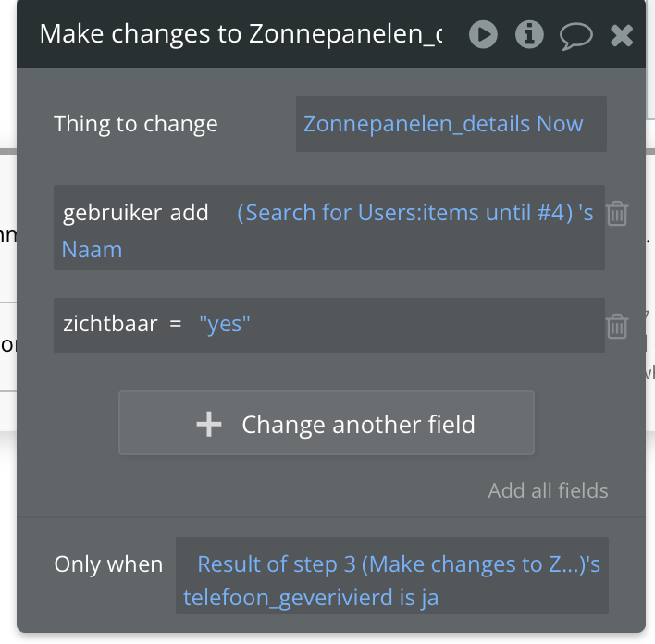Click the Add all fields link
The image size is (655, 644).
coord(548,490)
